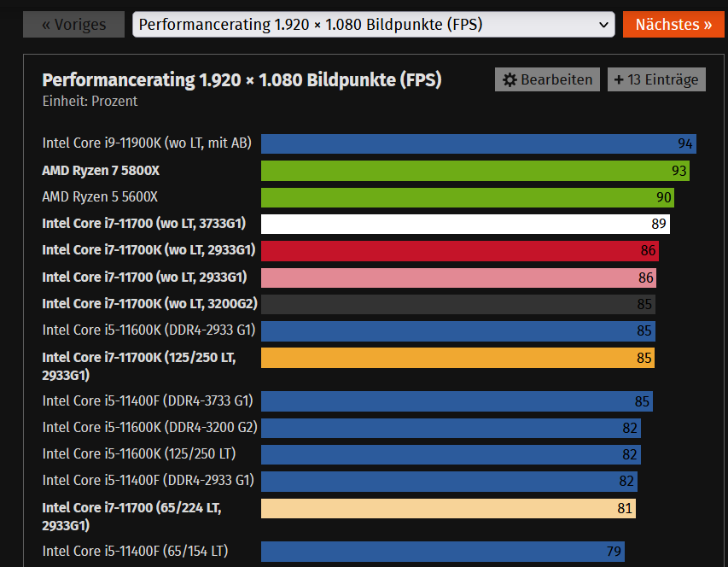Select label AMD Ryzen 7 5800X

point(101,171)
